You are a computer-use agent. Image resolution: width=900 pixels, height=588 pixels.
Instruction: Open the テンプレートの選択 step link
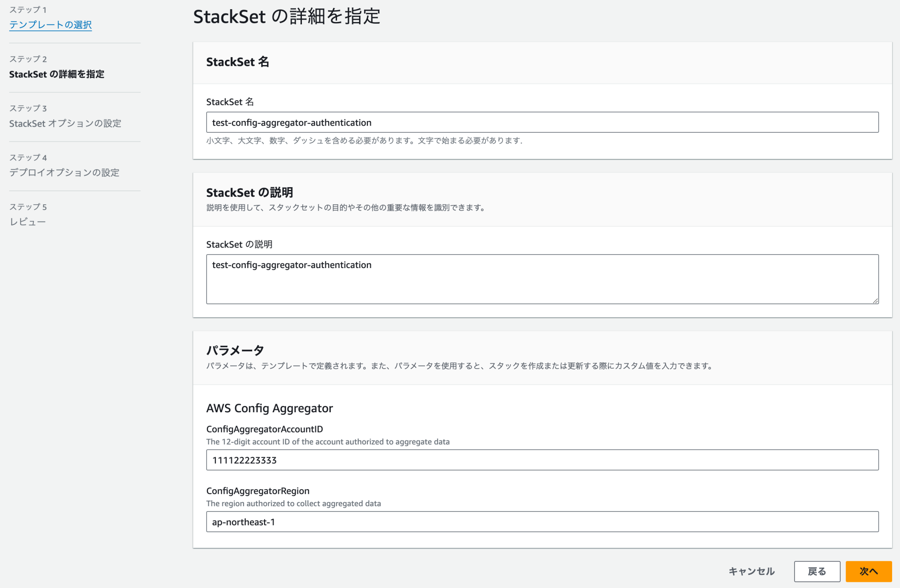pyautogui.click(x=50, y=25)
